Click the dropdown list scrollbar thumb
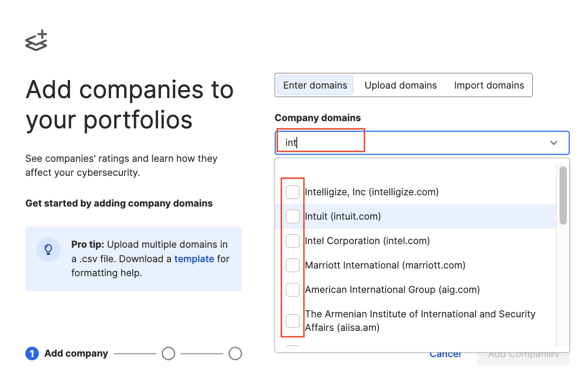The width and height of the screenshot is (588, 377). click(x=563, y=195)
